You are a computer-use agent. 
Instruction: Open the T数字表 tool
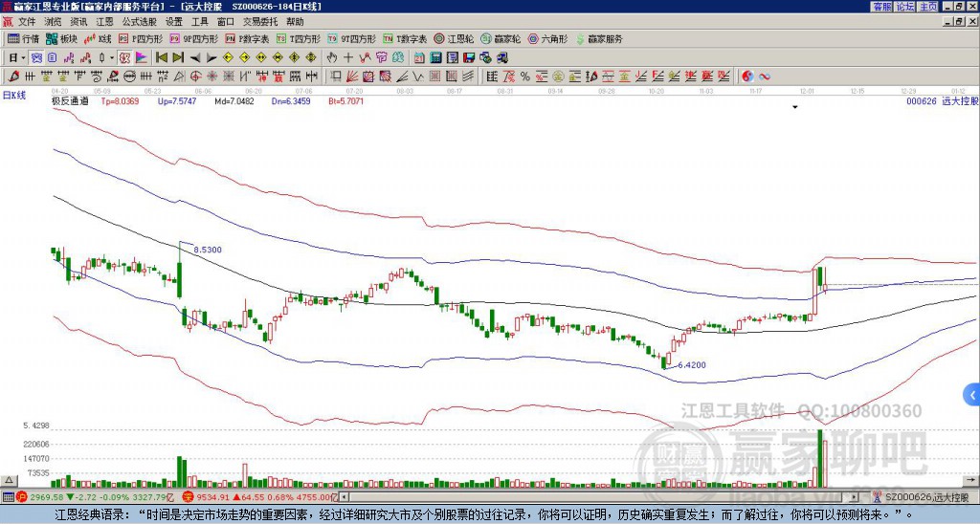click(405, 38)
